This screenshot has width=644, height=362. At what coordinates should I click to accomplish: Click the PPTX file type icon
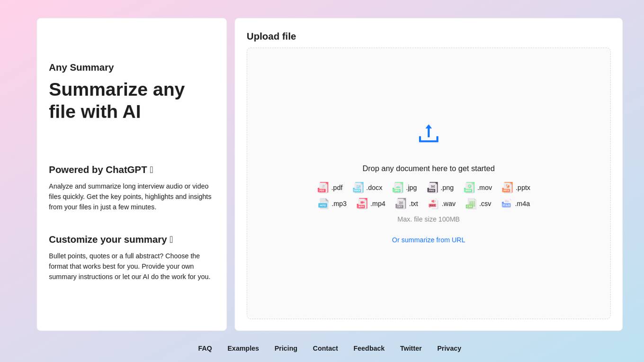pos(507,188)
